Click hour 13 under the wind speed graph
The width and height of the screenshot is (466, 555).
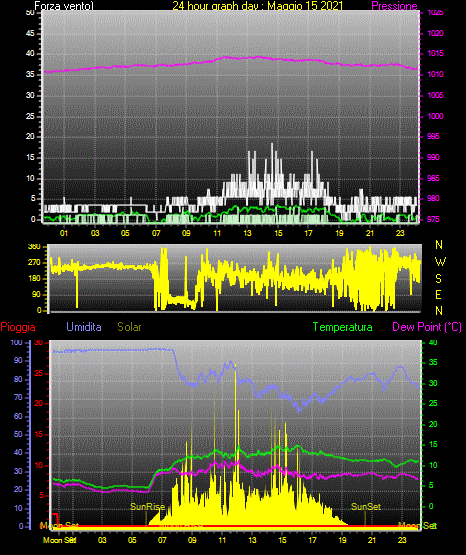click(247, 233)
